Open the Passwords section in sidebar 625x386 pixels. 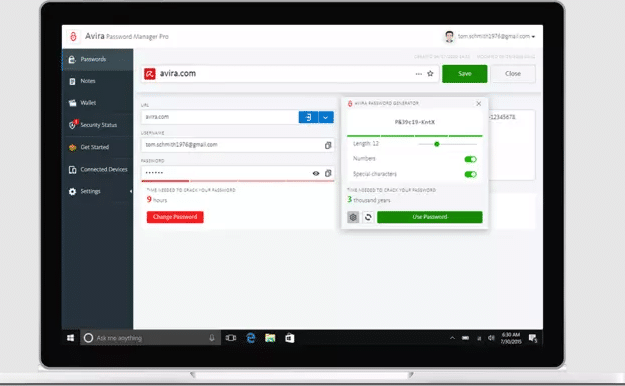tap(98, 59)
